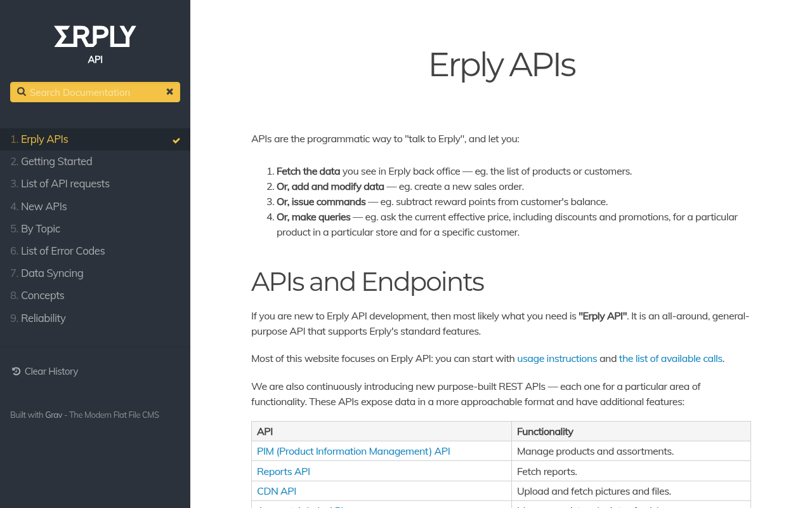Click the 'Upload and fetch pictures and files.' cell
This screenshot has height=508, width=812.
click(631, 491)
